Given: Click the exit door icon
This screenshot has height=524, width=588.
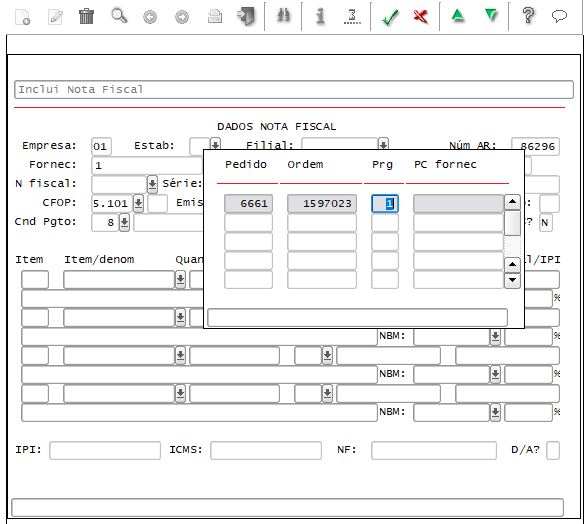Looking at the screenshot, I should click(246, 16).
